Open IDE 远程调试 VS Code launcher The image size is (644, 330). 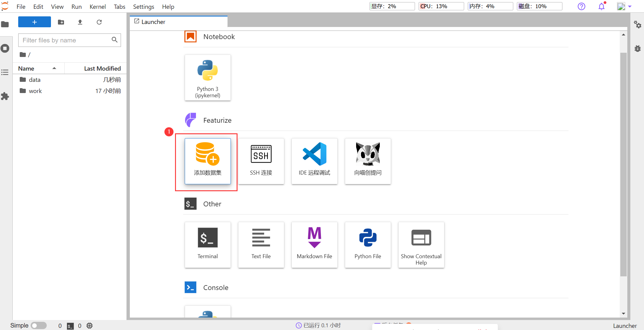coord(314,161)
